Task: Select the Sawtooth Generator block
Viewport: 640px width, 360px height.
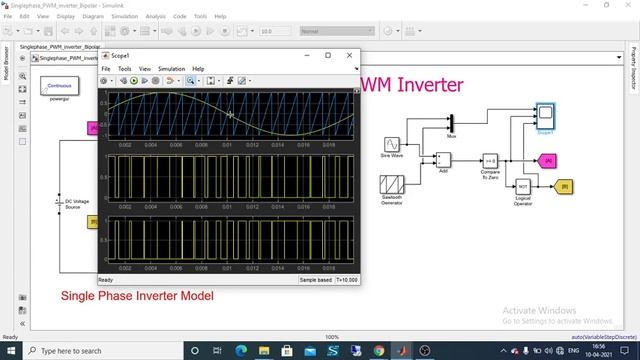Action: tap(392, 184)
